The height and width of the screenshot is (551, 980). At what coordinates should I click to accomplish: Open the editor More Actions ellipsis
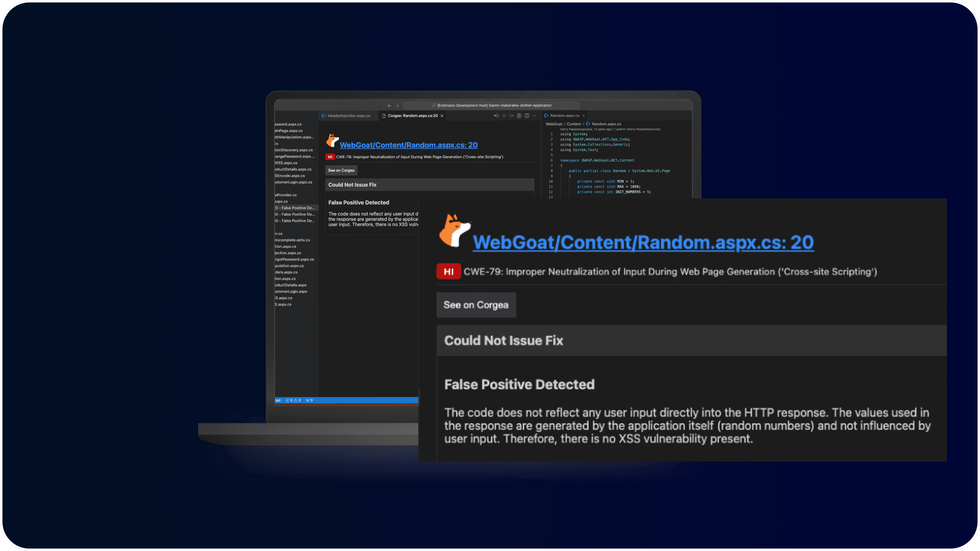pyautogui.click(x=534, y=116)
